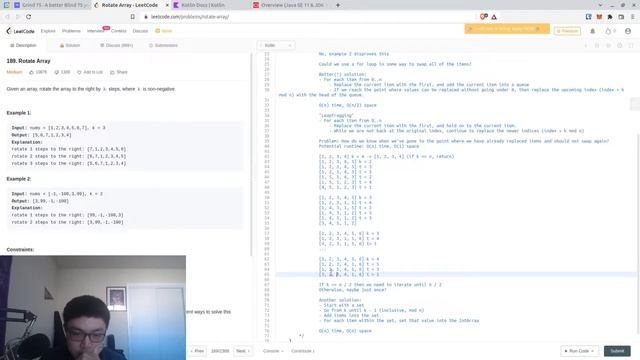Viewport: 640px width, 360px height.
Task: Open the Discuss menu
Action: 140,31
